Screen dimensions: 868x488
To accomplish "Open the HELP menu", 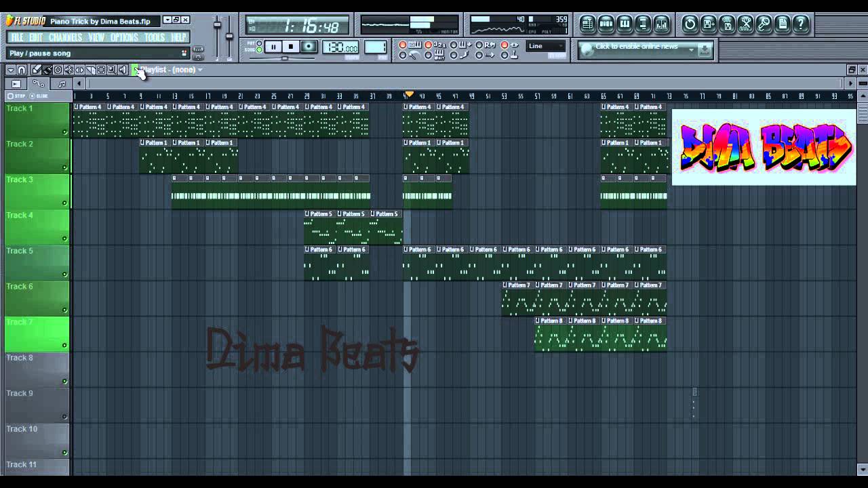I will 179,37.
